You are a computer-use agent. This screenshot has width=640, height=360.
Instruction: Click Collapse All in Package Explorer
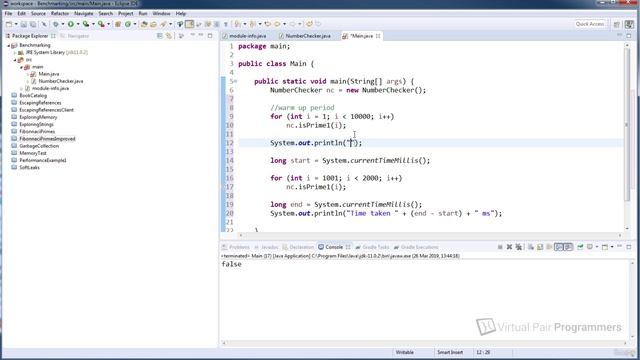pos(160,36)
